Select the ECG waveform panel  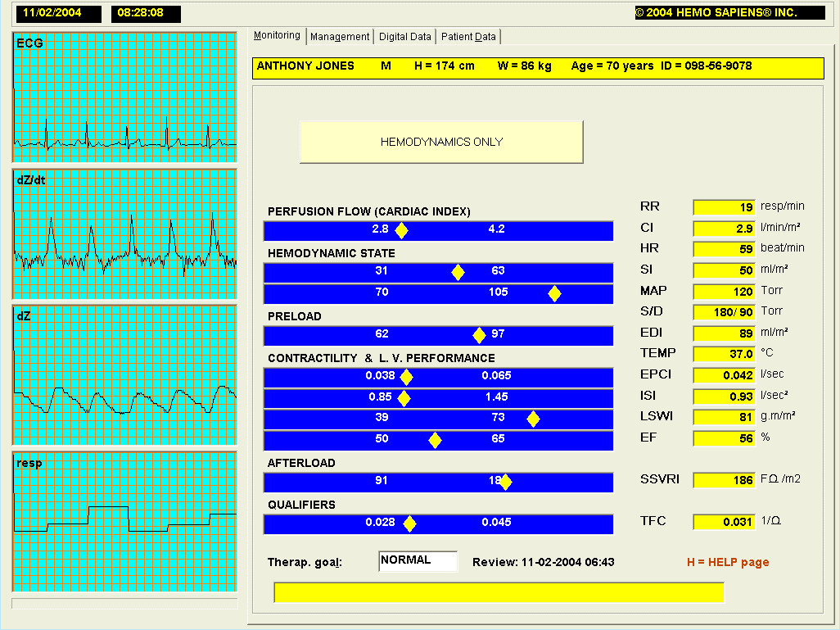[124, 97]
